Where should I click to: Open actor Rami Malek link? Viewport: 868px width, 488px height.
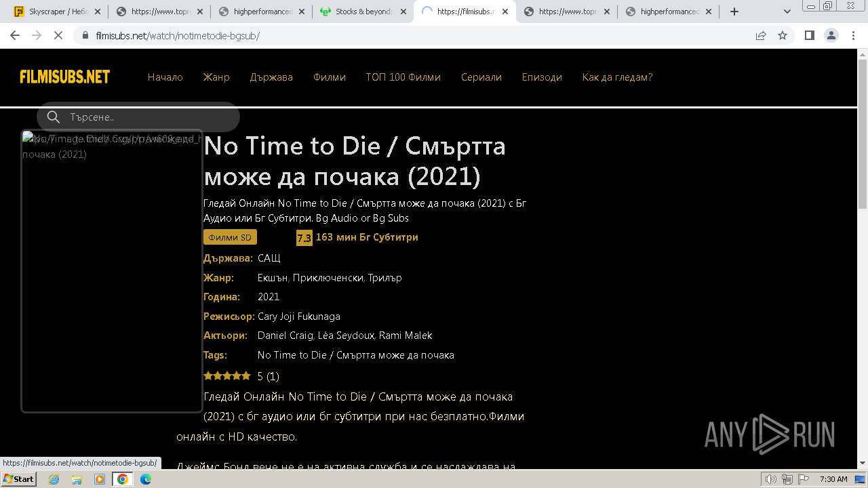(x=406, y=335)
